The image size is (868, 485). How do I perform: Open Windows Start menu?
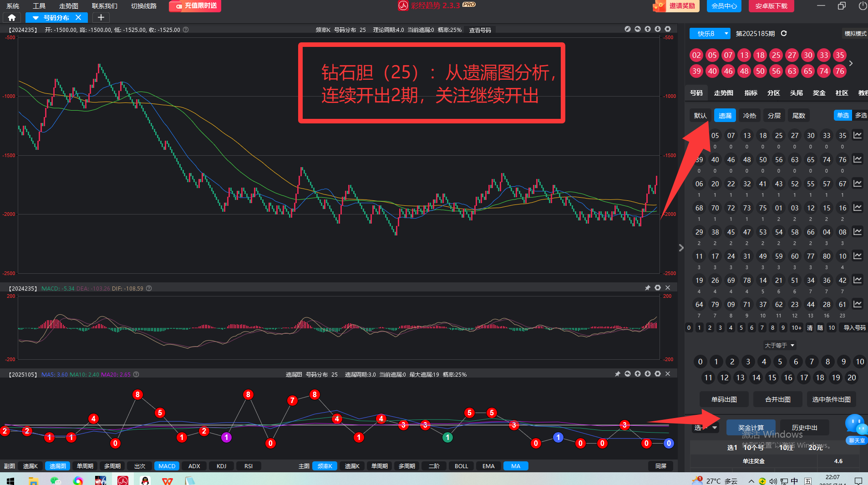click(10, 480)
